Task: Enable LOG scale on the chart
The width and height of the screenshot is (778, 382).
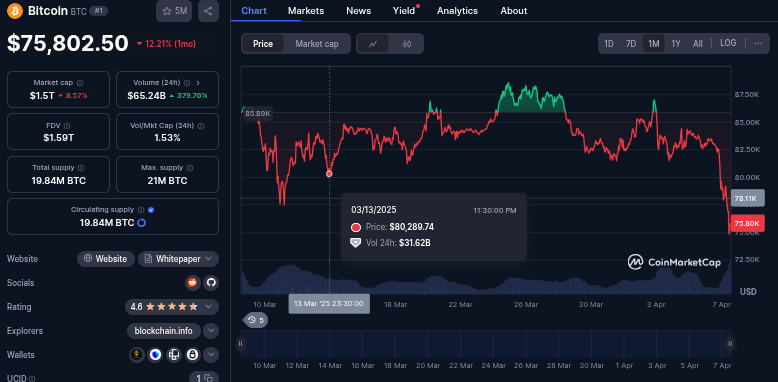Action: 728,43
